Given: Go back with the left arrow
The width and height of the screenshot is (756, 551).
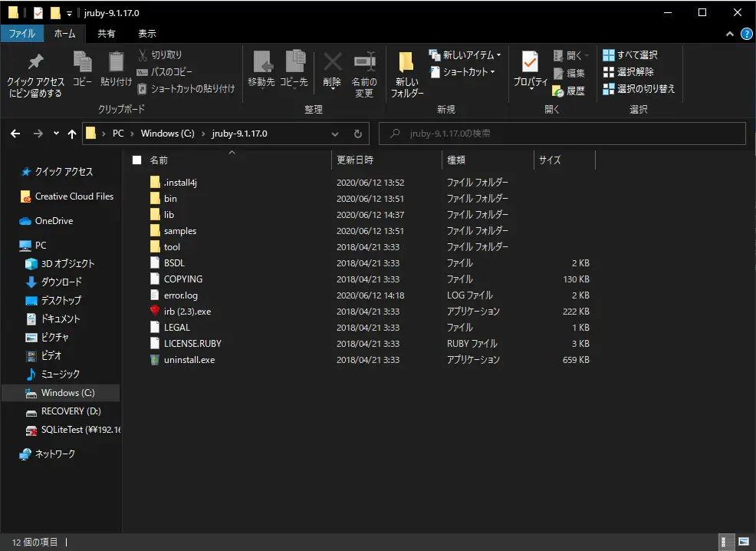Looking at the screenshot, I should pyautogui.click(x=15, y=134).
